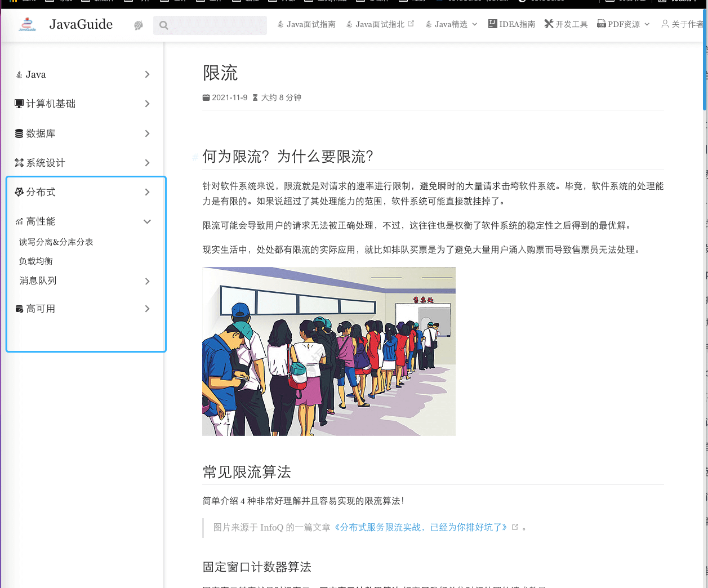Open the Java面试指北 external link

click(380, 24)
